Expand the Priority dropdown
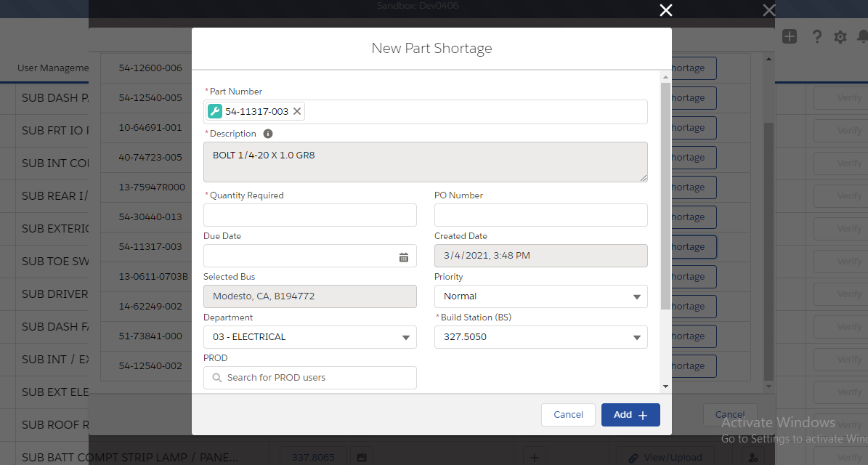Image resolution: width=868 pixels, height=465 pixels. pyautogui.click(x=540, y=296)
